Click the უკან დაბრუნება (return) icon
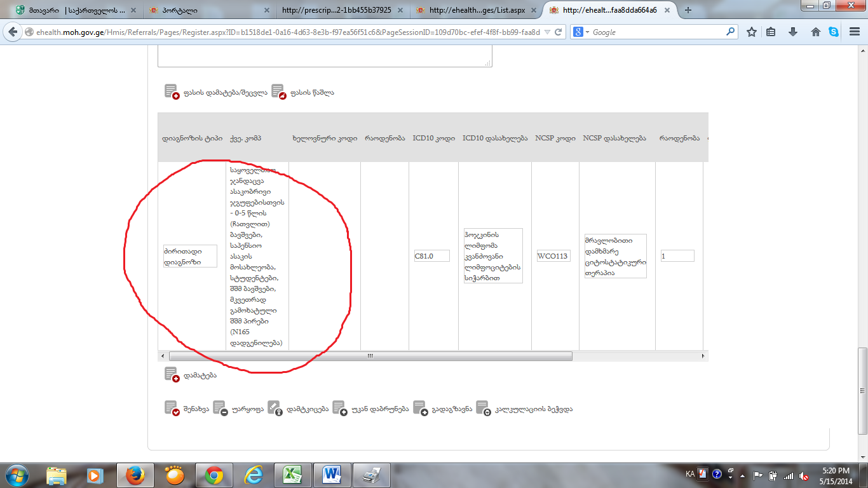Viewport: 868px width, 488px height. 339,409
